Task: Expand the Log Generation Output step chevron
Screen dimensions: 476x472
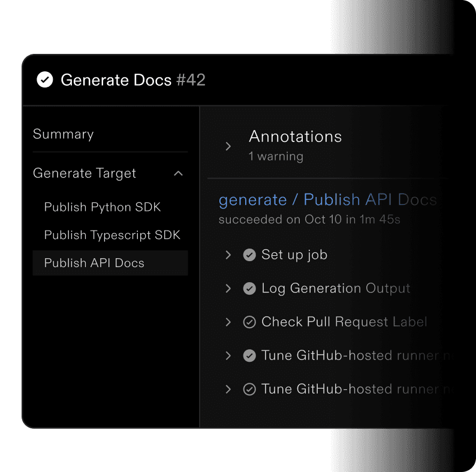Action: 228,289
